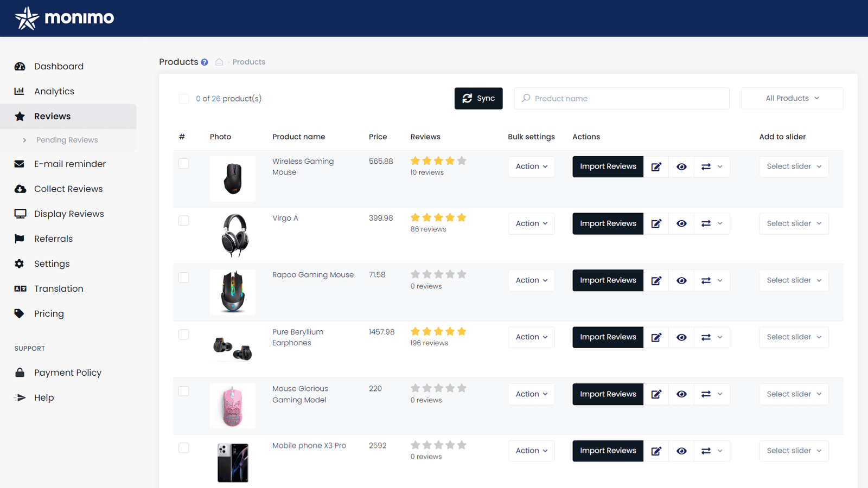This screenshot has height=488, width=868.
Task: Click the monimo logo
Action: [64, 17]
